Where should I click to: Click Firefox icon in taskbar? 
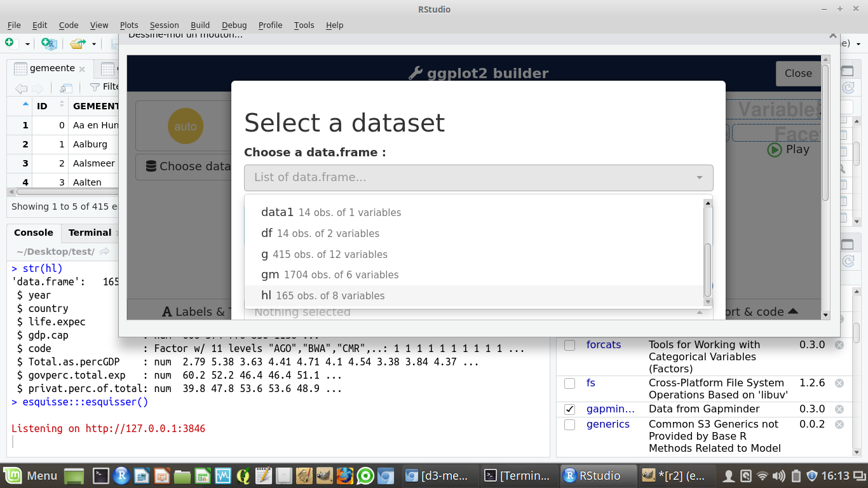tap(345, 475)
